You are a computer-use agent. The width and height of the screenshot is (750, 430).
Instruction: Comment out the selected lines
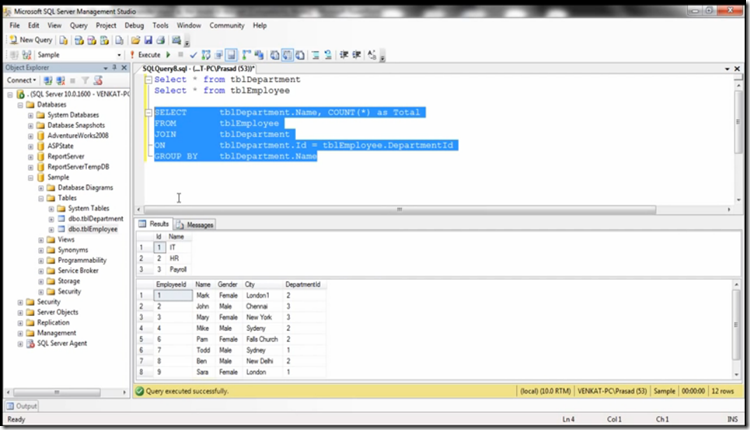click(316, 55)
